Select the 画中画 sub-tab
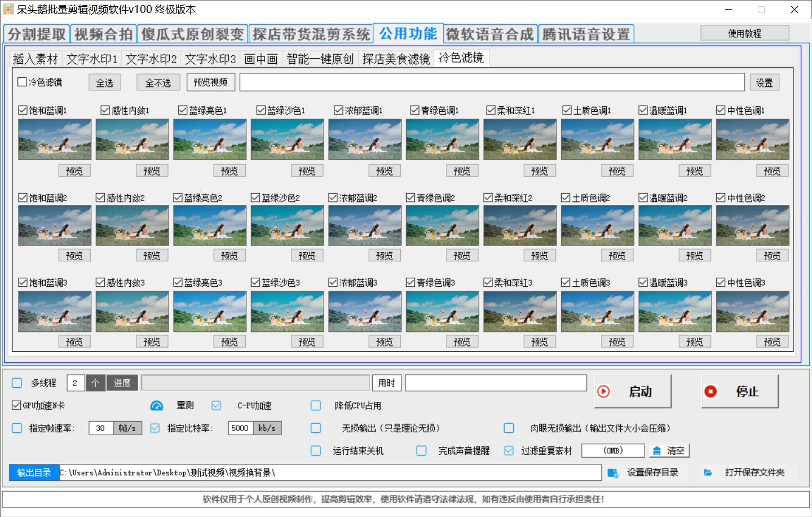812x517 pixels. pyautogui.click(x=261, y=59)
